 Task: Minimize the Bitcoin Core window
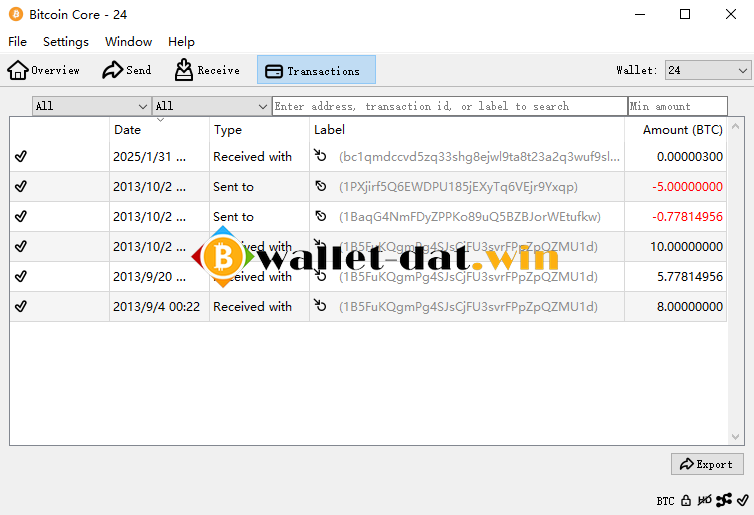pyautogui.click(x=640, y=14)
